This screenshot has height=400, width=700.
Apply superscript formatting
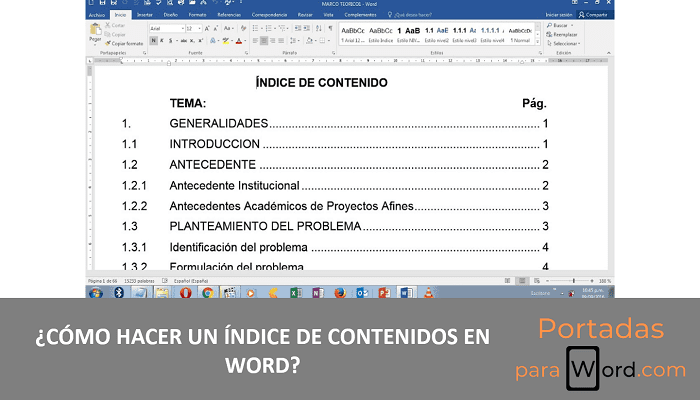200,41
